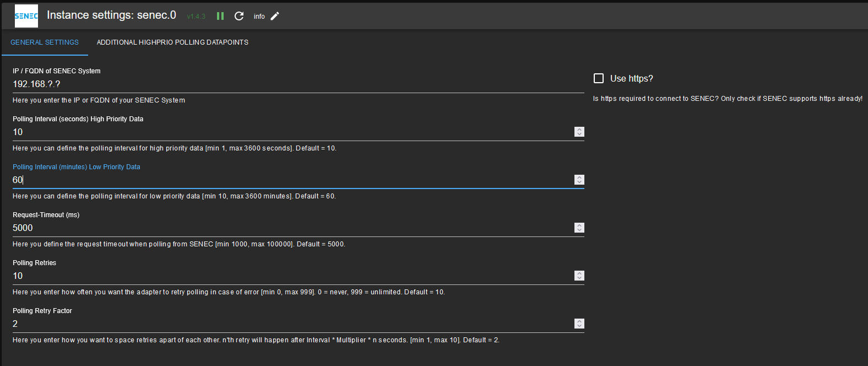Screen dimensions: 868x366
Task: Click the 'Polling Retries' label
Action: [x=34, y=263]
